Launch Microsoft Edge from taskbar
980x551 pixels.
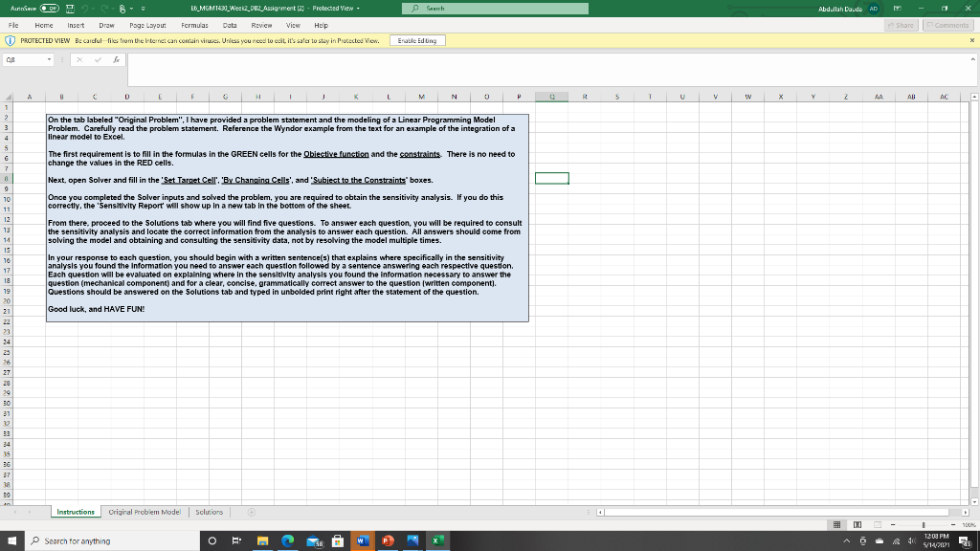click(286, 541)
